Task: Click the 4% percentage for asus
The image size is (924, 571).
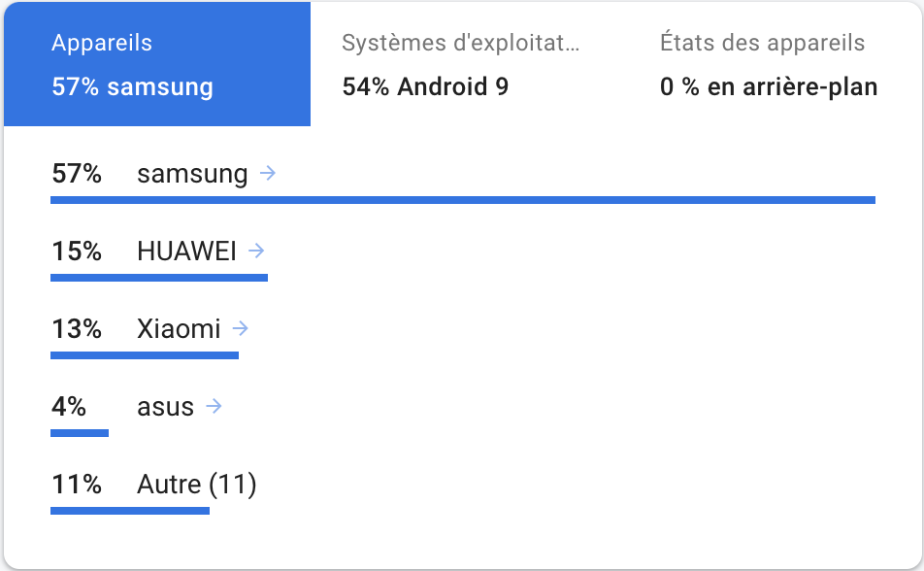Action: pos(70,406)
